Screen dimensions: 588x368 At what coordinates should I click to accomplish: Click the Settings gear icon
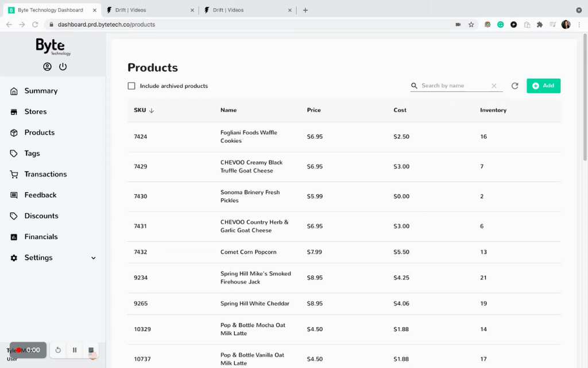[14, 258]
